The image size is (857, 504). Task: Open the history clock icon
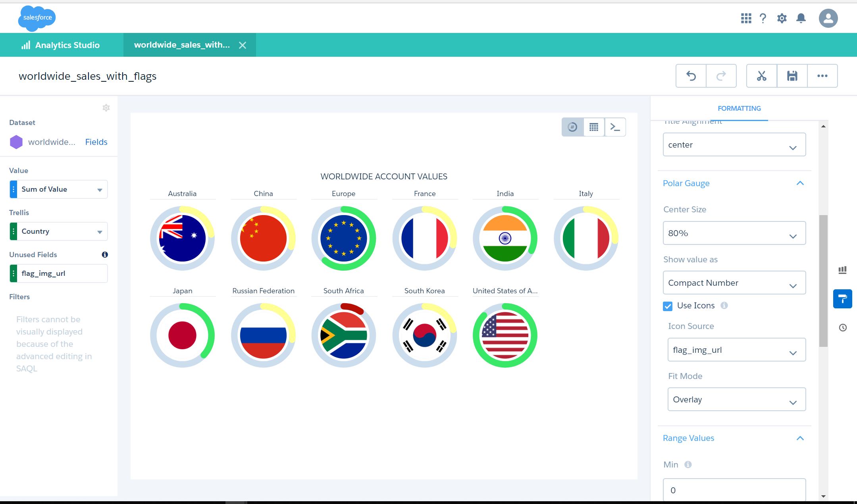point(842,328)
